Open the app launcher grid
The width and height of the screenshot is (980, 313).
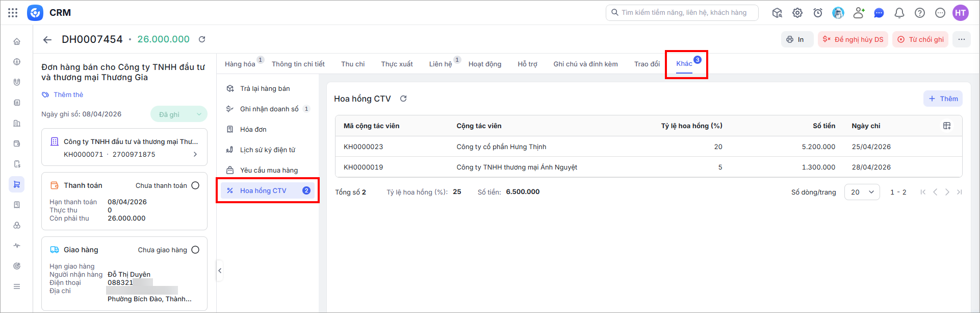[x=13, y=13]
